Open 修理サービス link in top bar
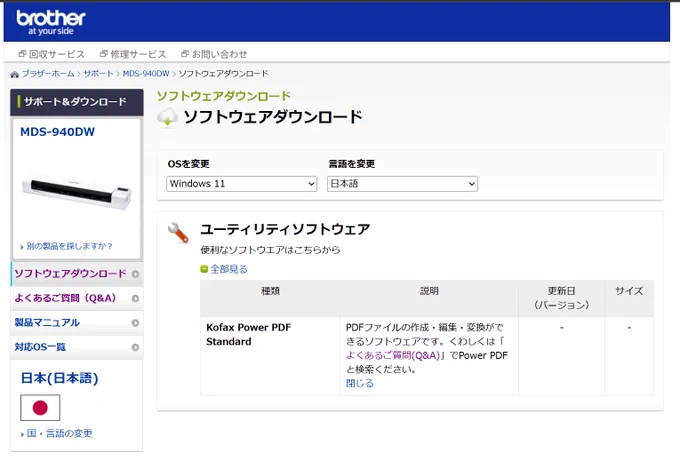The image size is (680, 461). coord(138,54)
